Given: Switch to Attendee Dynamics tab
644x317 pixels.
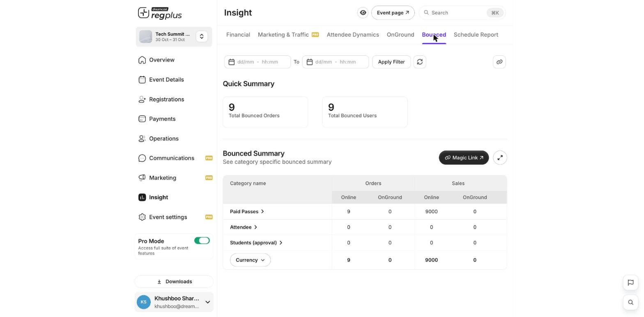Looking at the screenshot, I should coord(353,35).
